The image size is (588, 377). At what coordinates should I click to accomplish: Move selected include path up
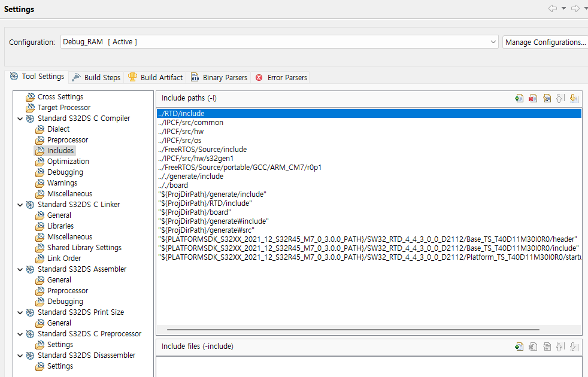coord(560,99)
